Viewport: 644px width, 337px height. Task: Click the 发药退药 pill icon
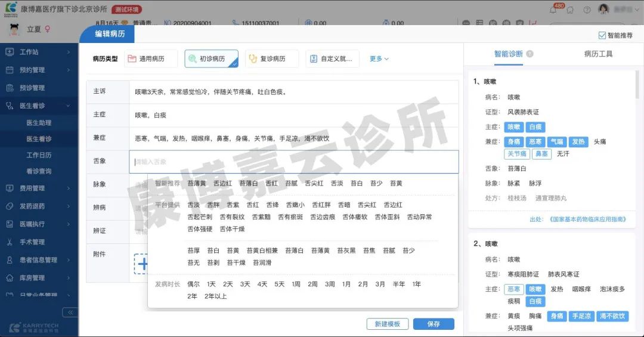(x=10, y=206)
